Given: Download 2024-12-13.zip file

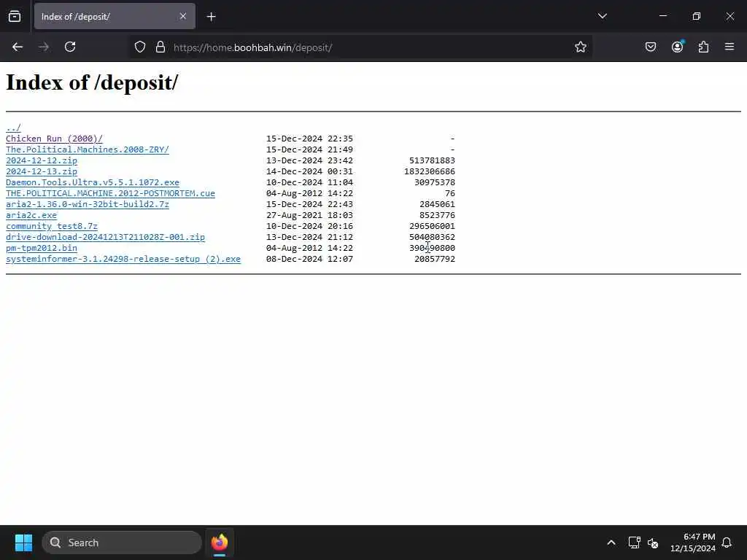Looking at the screenshot, I should 42,171.
